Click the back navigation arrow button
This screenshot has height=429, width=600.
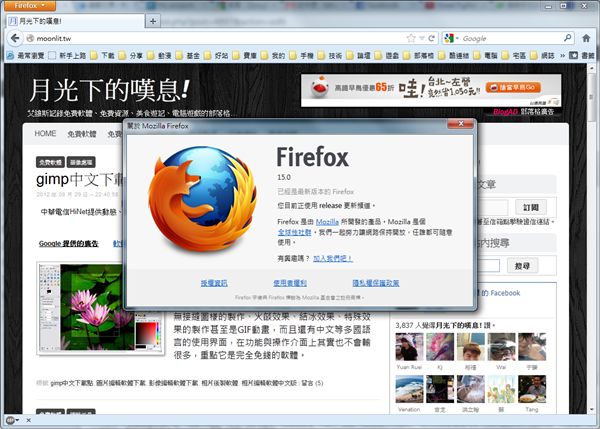pyautogui.click(x=12, y=38)
